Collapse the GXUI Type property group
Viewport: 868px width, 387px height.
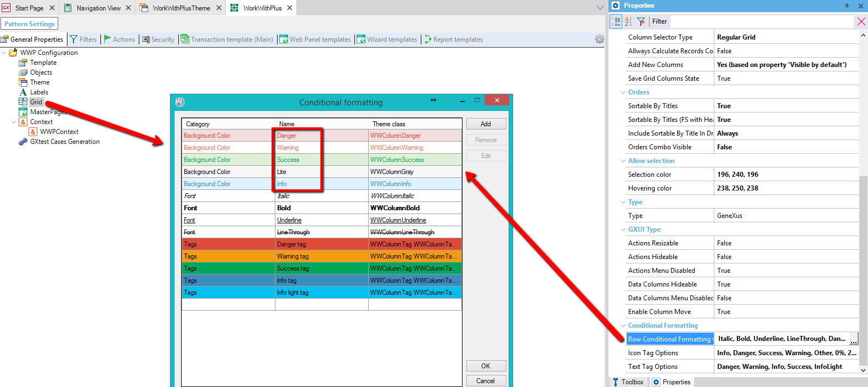[x=623, y=229]
